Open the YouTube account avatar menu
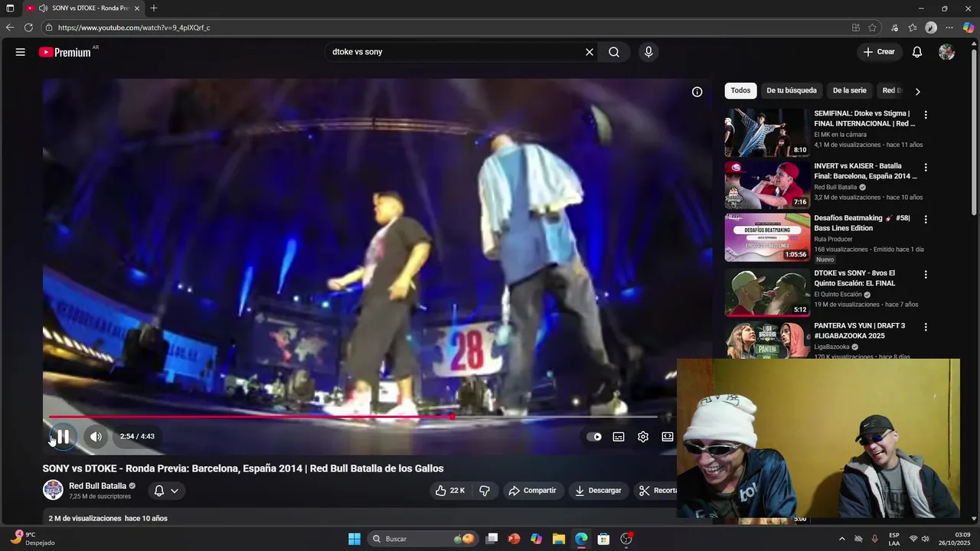The height and width of the screenshot is (551, 980). click(947, 52)
